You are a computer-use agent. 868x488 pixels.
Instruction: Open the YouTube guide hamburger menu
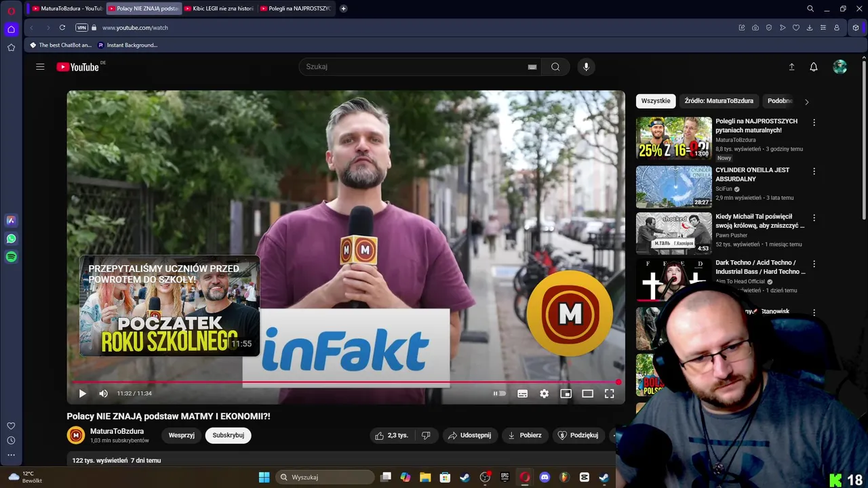click(x=40, y=66)
